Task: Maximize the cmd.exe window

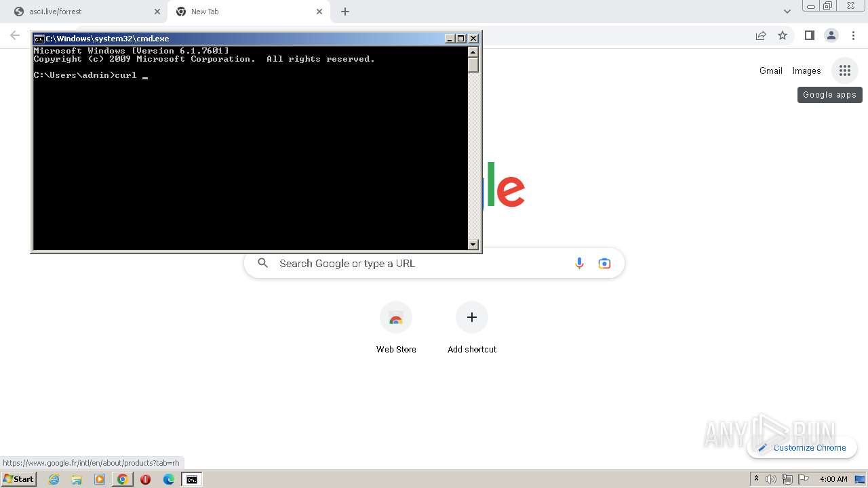Action: click(x=461, y=39)
